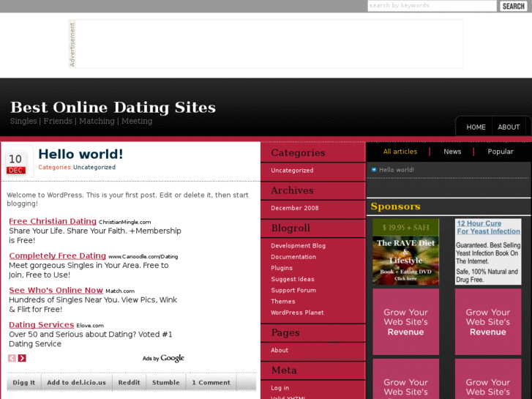Click the Reddit share button

129,382
